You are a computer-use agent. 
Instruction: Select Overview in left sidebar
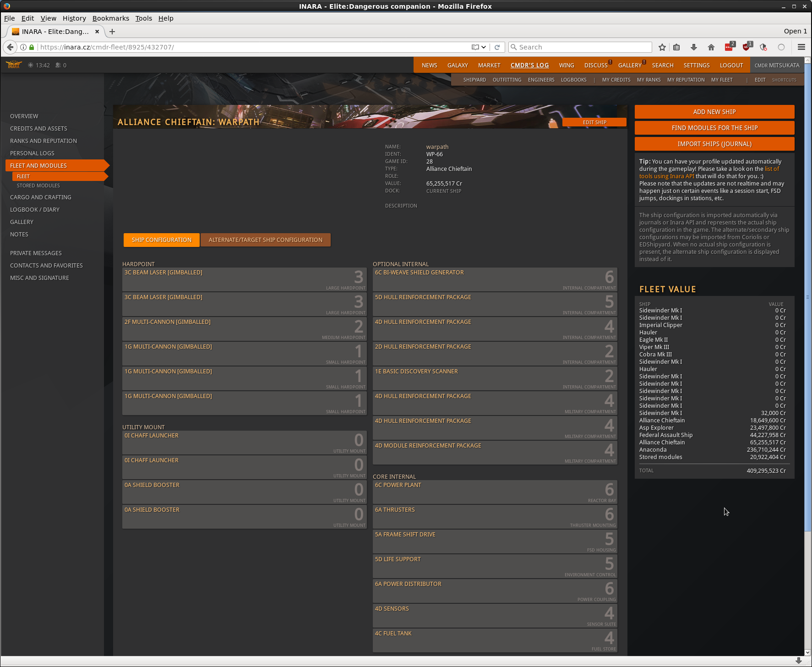click(24, 116)
